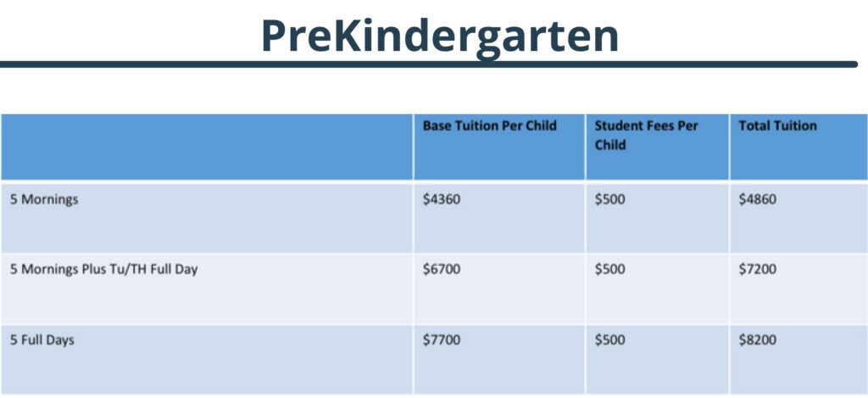Click the $4360 base tuition cell
Screen dimensions: 868x398
click(441, 200)
